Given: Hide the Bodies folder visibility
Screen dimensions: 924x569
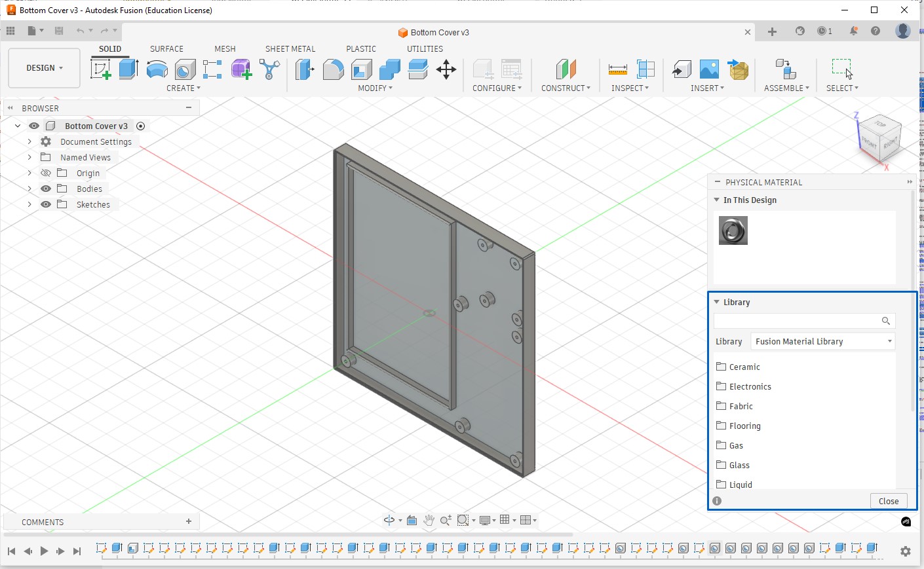Looking at the screenshot, I should [46, 189].
